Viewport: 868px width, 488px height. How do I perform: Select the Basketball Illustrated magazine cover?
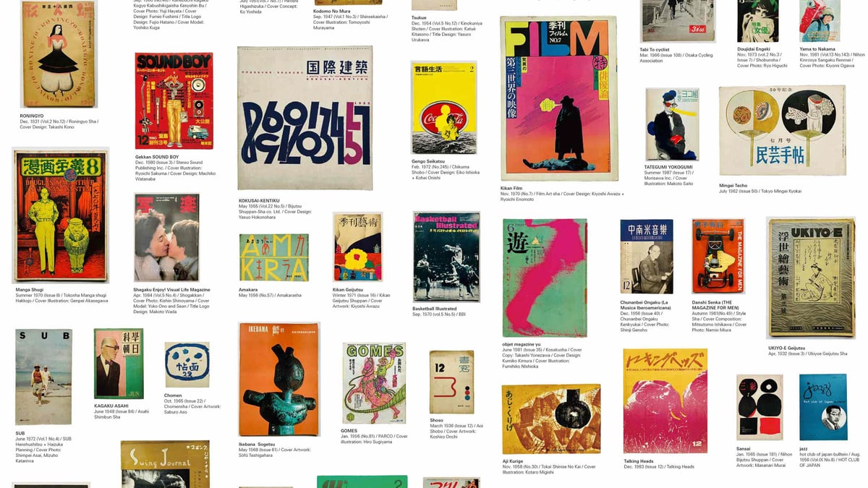[446, 257]
